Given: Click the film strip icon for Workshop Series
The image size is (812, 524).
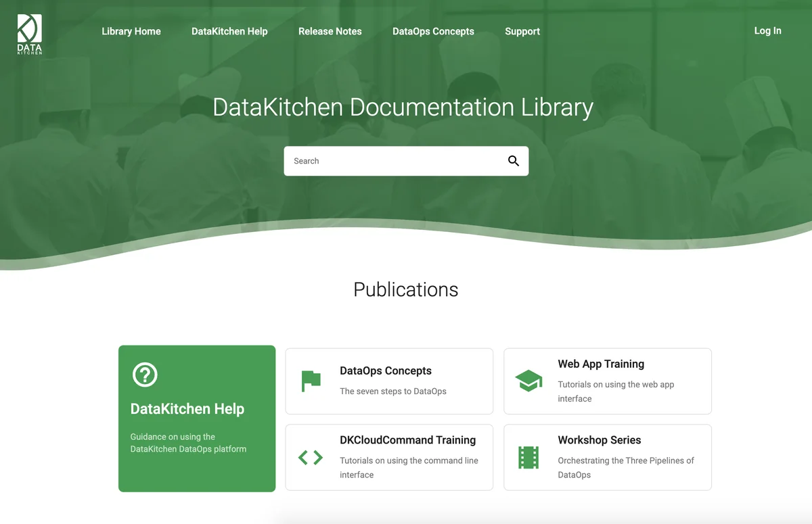Looking at the screenshot, I should click(x=528, y=458).
